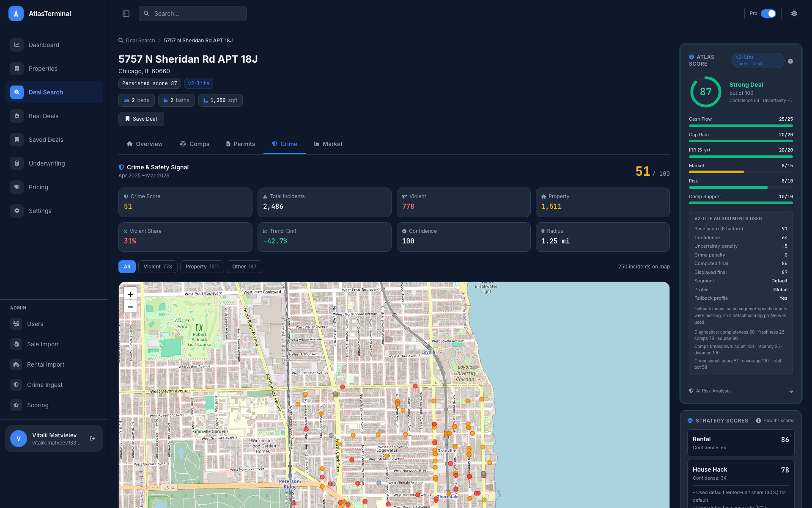Click the Scoring star icon

click(x=16, y=405)
